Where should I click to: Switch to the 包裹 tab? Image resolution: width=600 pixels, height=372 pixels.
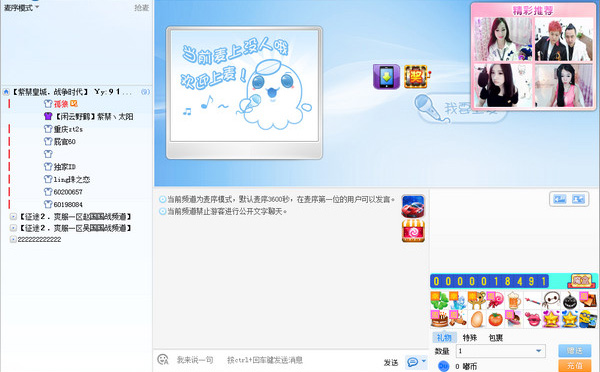pos(496,338)
